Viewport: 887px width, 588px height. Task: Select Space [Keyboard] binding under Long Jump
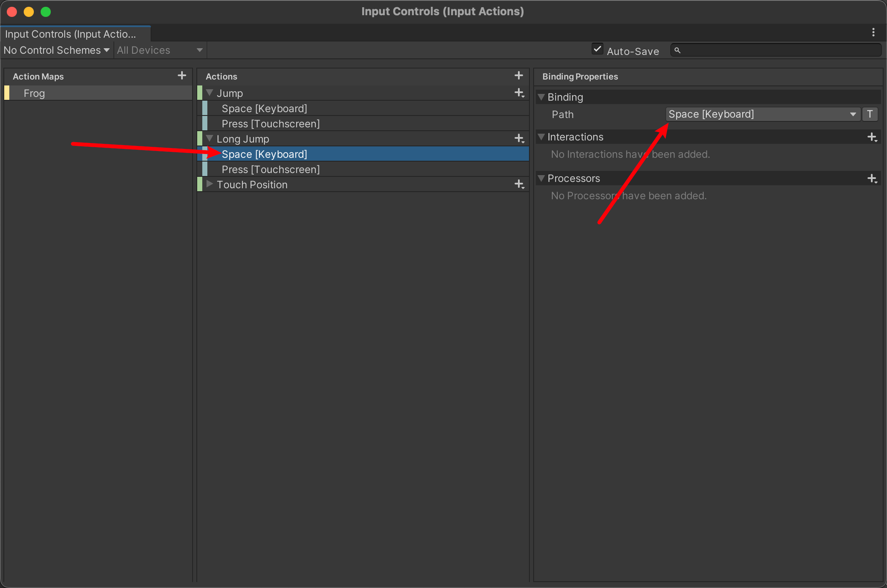pos(363,154)
